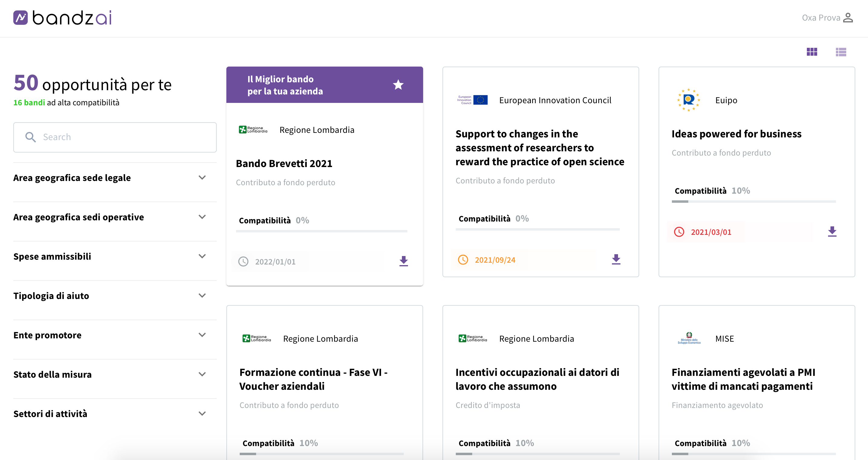Click the 2022/01/01 deadline date
Image resolution: width=868 pixels, height=460 pixels.
(x=275, y=262)
